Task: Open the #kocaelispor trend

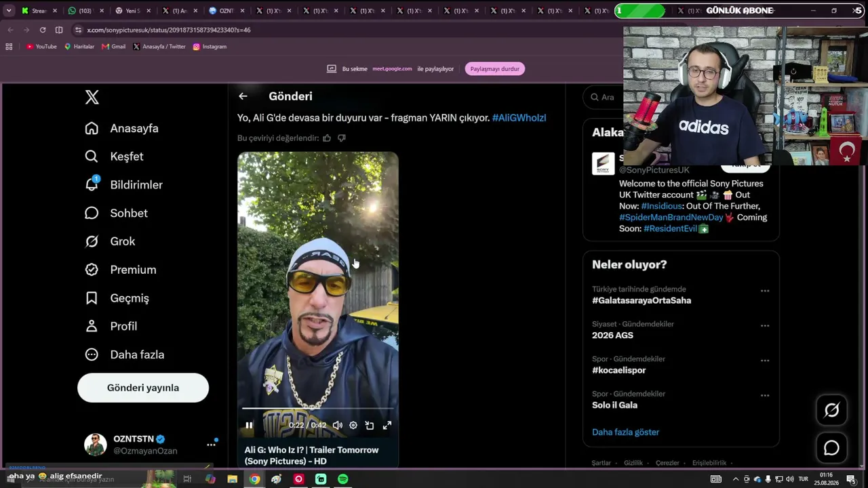Action: coord(618,371)
